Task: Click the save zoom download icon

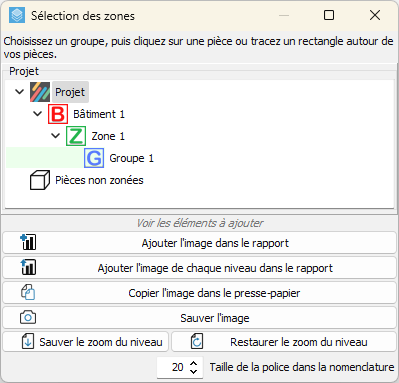Action: coord(28,342)
